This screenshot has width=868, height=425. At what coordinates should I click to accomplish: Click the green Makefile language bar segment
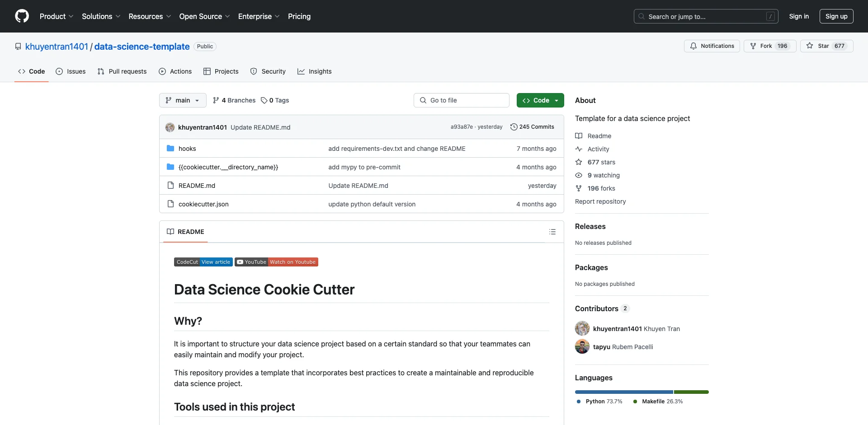[691, 392]
